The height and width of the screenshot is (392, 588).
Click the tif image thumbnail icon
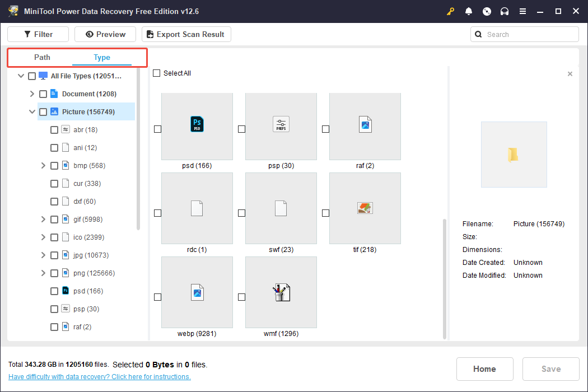[x=365, y=208]
